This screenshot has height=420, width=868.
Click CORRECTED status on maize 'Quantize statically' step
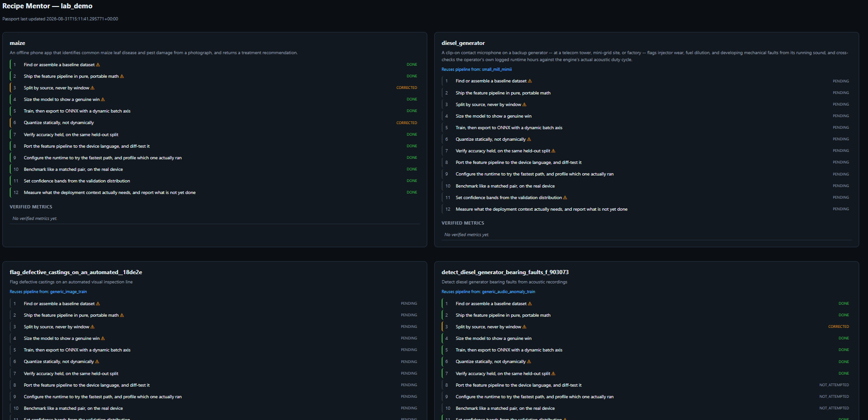406,123
